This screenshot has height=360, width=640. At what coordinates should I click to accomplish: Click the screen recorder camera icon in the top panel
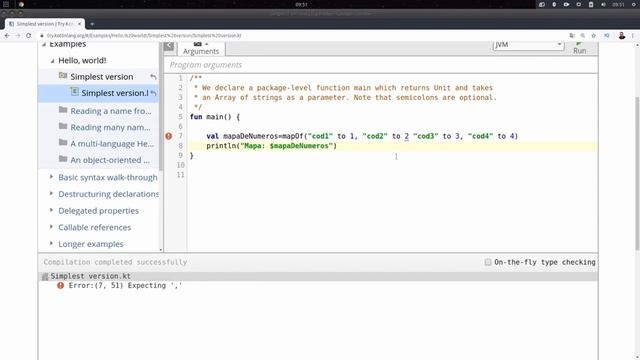click(x=567, y=4)
